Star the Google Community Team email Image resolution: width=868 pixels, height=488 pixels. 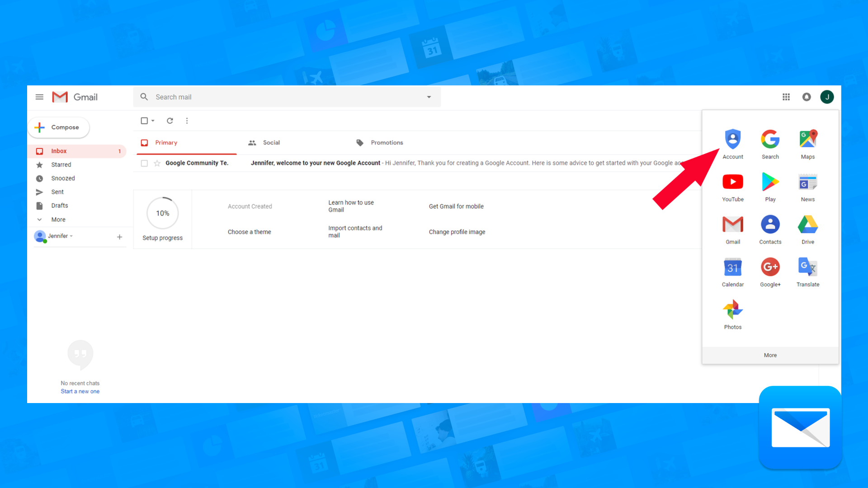(157, 163)
